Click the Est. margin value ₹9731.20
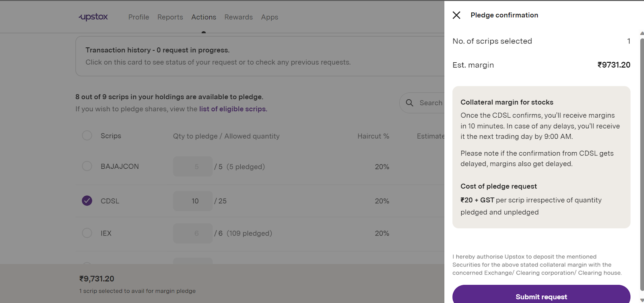The height and width of the screenshot is (303, 644). (x=614, y=65)
